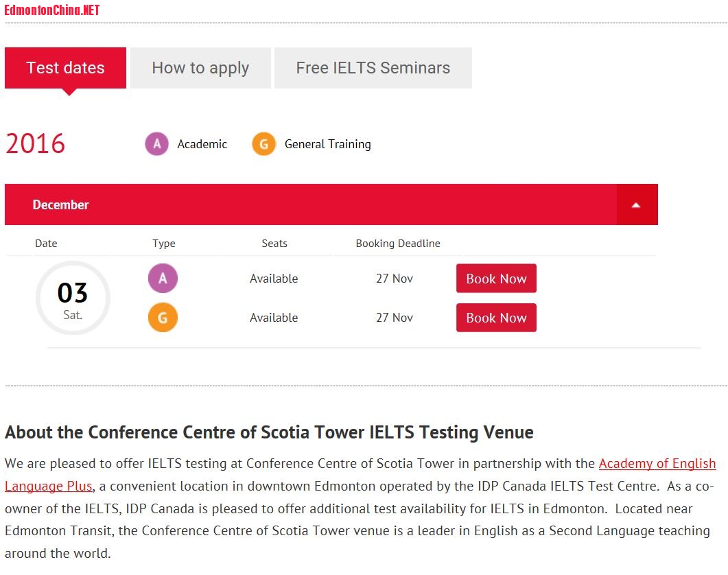
Task: Click the General Training legend label
Action: (x=327, y=144)
